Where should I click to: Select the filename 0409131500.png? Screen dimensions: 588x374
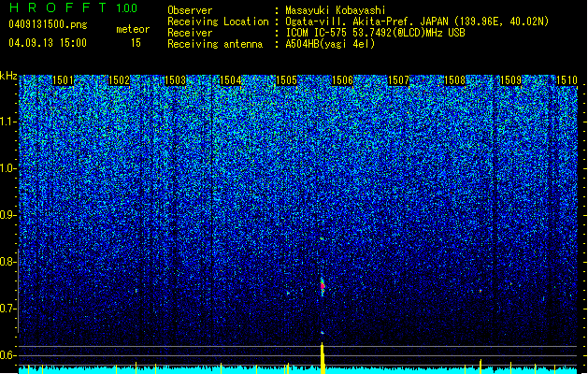click(x=48, y=24)
